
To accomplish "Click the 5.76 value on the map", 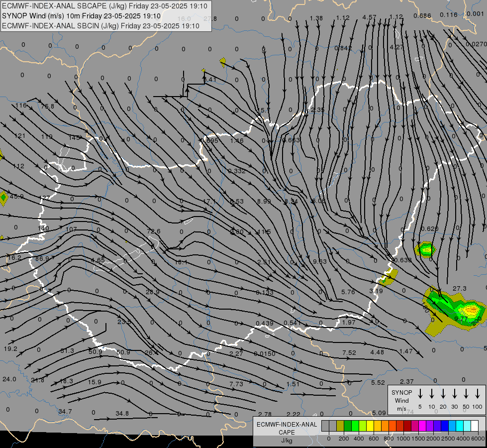I will (x=348, y=292).
